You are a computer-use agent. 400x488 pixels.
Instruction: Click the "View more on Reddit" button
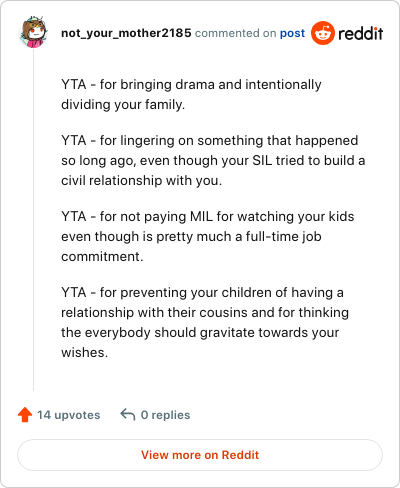tap(200, 455)
